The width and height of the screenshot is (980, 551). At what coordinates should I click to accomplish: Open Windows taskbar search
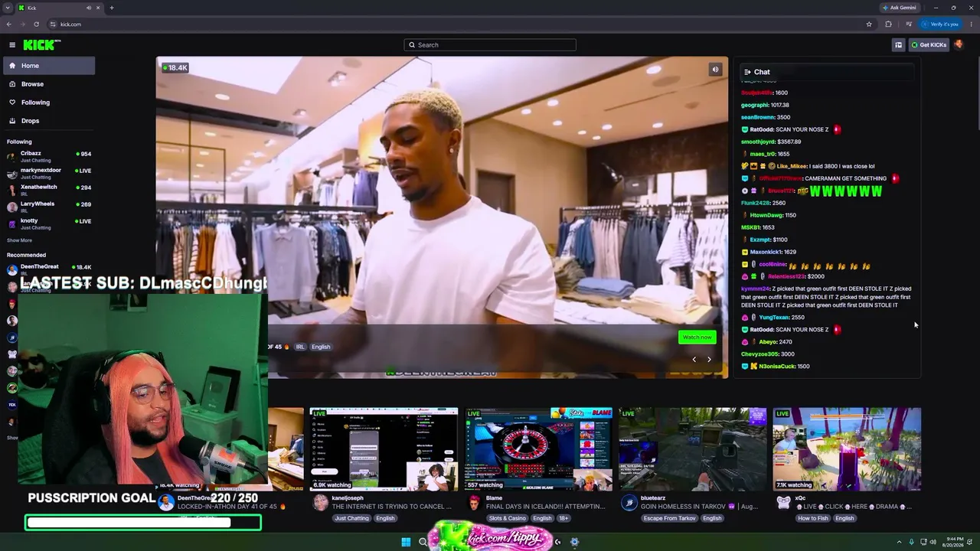(423, 542)
